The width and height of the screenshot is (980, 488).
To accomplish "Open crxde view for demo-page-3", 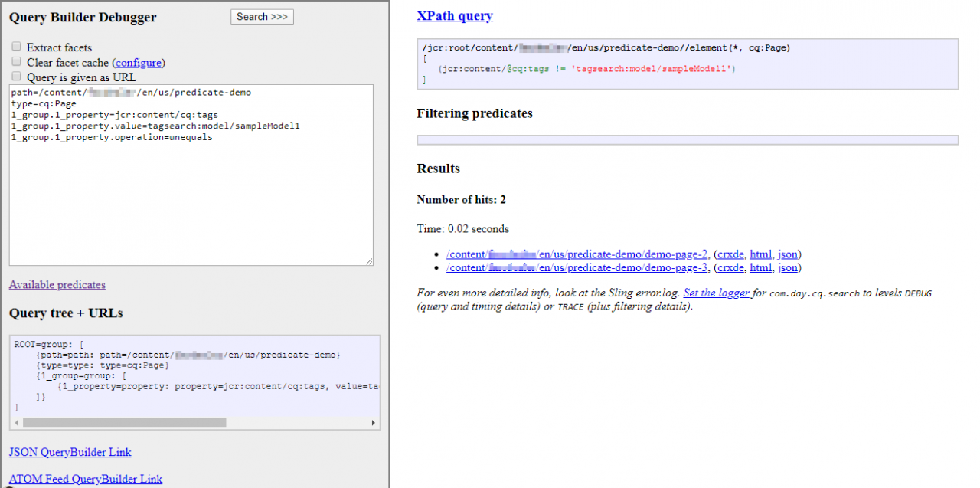I will pyautogui.click(x=730, y=267).
